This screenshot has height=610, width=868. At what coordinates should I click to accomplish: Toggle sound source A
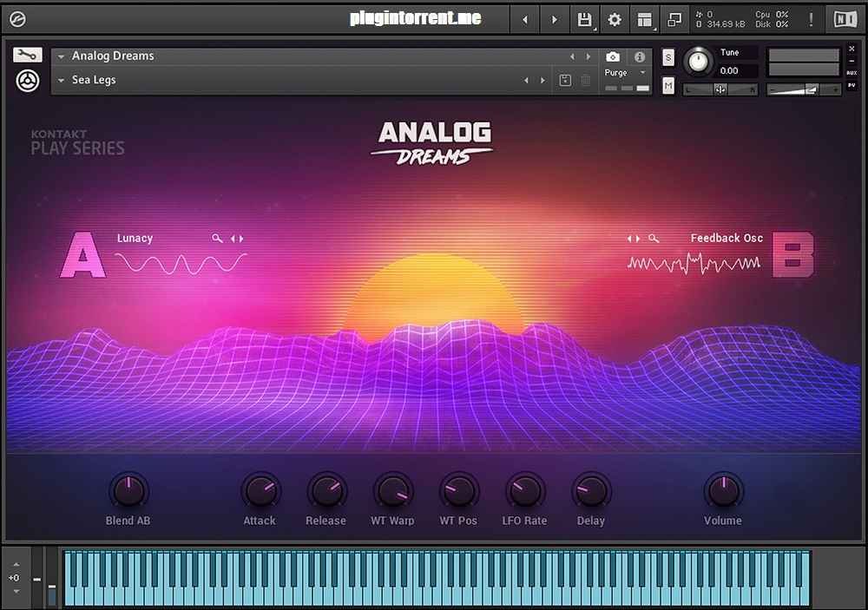tap(83, 255)
